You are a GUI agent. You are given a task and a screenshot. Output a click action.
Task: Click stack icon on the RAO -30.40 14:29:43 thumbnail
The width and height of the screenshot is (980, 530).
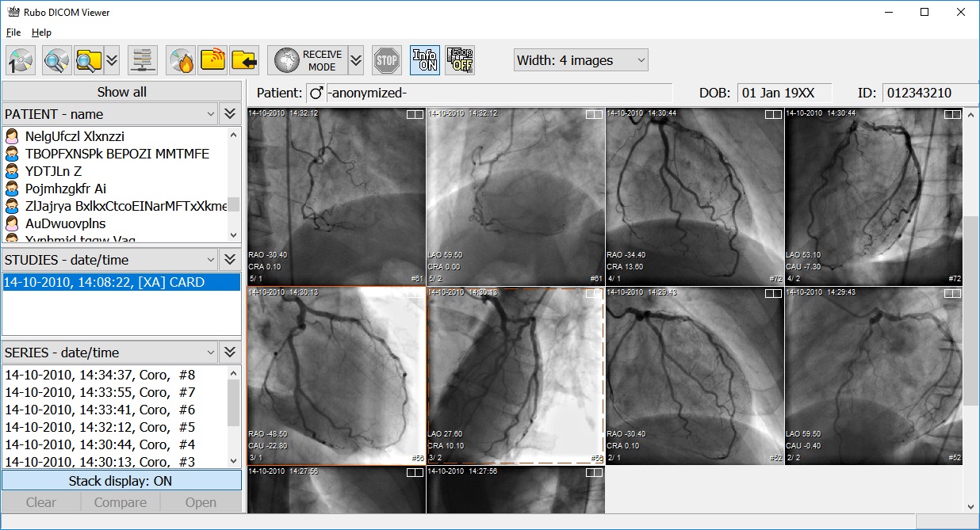(773, 294)
